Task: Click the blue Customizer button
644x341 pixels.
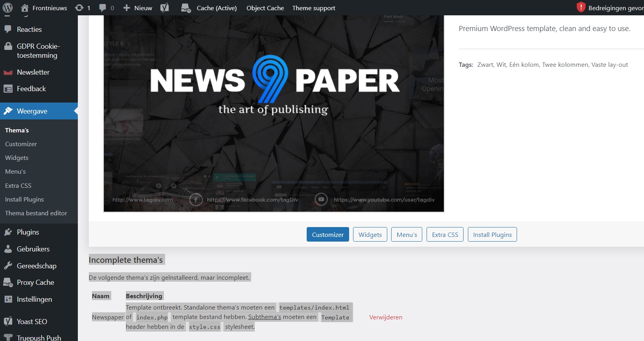Action: (x=328, y=235)
